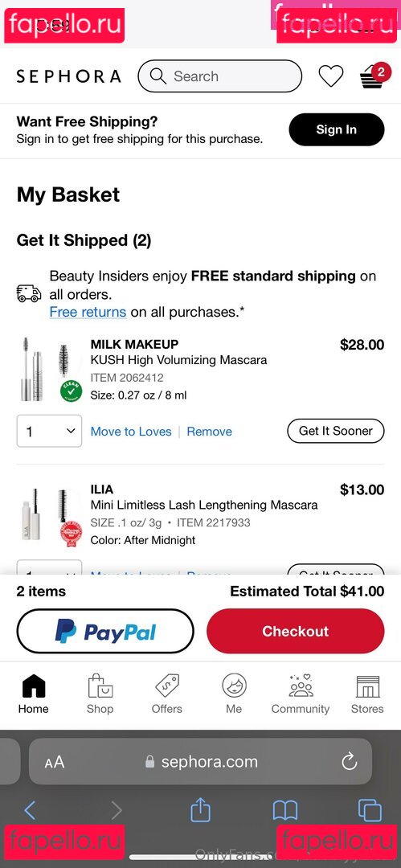Click the Sign In button
The width and height of the screenshot is (401, 868).
[x=336, y=129]
